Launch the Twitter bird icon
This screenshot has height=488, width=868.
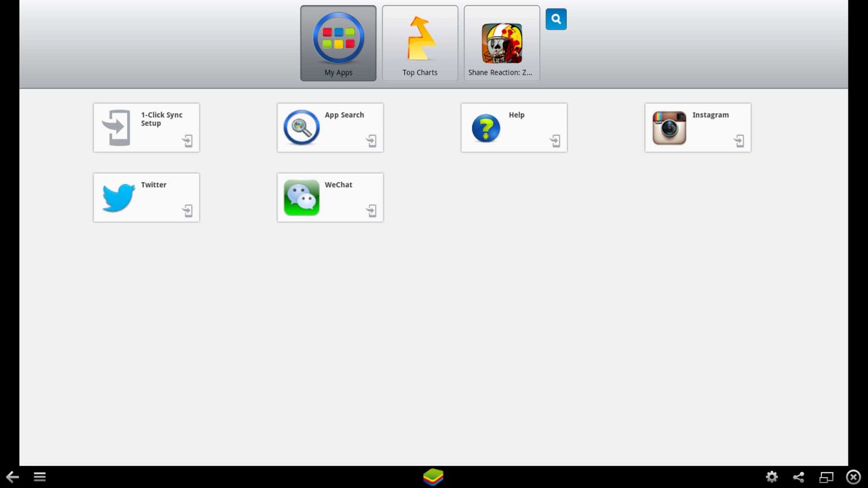point(119,197)
